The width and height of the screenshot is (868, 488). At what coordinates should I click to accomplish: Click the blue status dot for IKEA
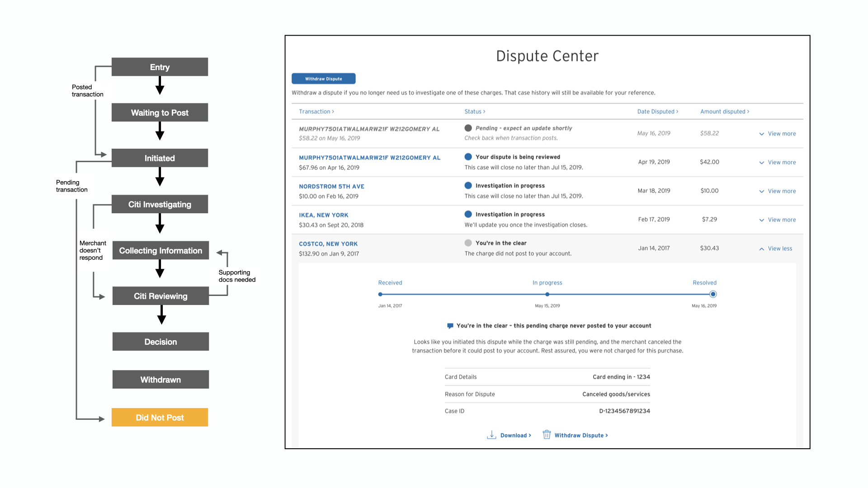(468, 214)
